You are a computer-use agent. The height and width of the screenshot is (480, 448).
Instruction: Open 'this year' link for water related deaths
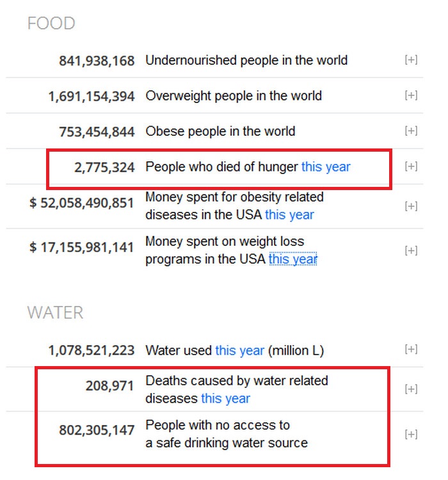click(x=226, y=399)
